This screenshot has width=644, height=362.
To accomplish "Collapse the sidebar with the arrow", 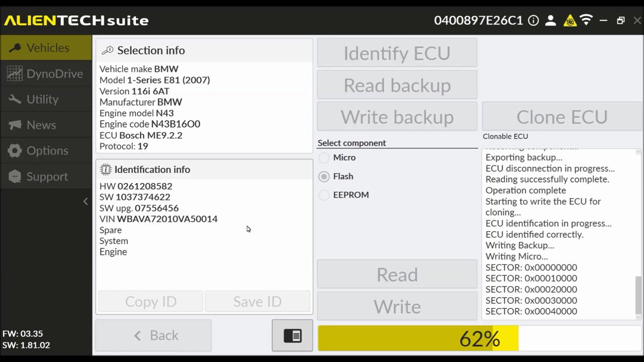I will [86, 201].
